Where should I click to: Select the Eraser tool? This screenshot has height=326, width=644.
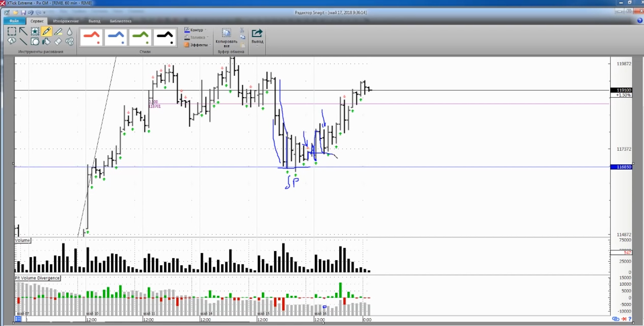pos(58,41)
